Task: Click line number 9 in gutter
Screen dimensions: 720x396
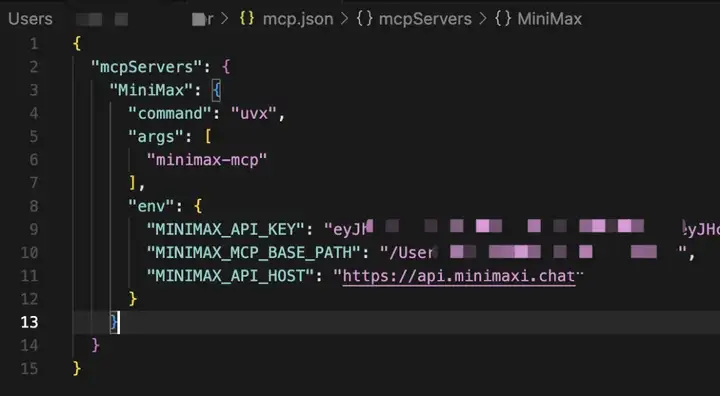Action: tap(34, 229)
